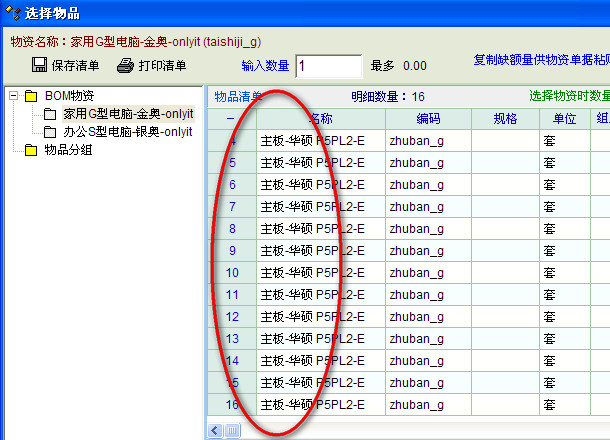This screenshot has height=440, width=610.
Task: Collapse the BOM物资 tree node
Action: tap(13, 96)
